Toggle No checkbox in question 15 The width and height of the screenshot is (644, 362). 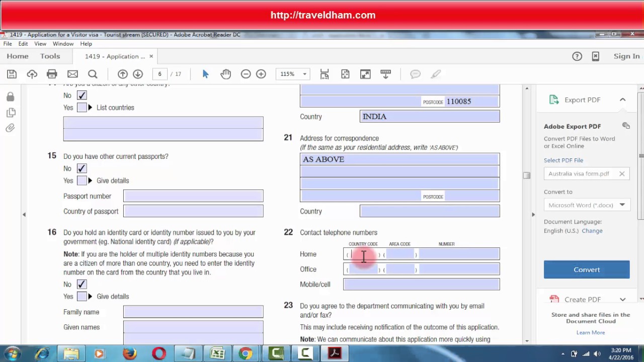(x=82, y=168)
